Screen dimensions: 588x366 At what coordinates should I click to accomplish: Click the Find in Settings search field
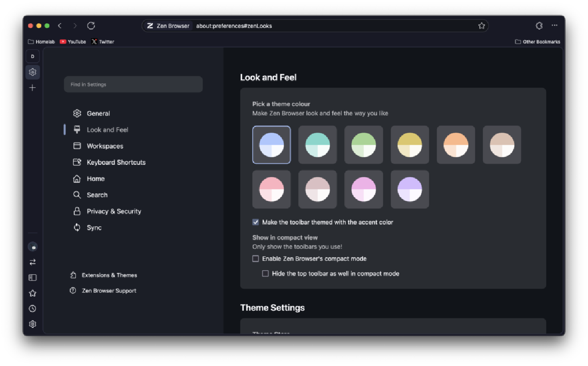tap(133, 85)
